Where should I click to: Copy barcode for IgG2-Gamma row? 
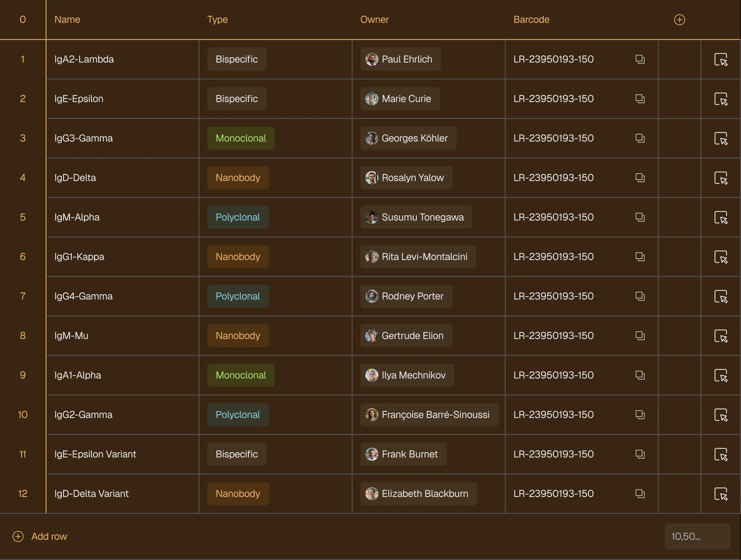coord(640,415)
